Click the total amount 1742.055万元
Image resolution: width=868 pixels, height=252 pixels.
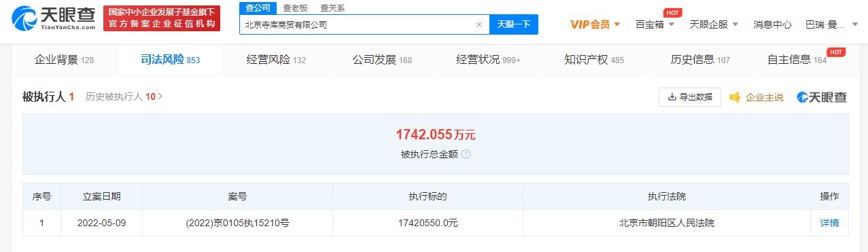435,134
